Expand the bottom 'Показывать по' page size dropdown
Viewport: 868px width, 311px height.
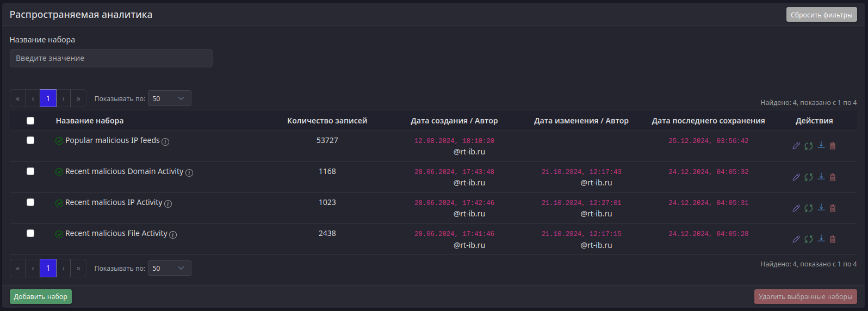pos(169,268)
